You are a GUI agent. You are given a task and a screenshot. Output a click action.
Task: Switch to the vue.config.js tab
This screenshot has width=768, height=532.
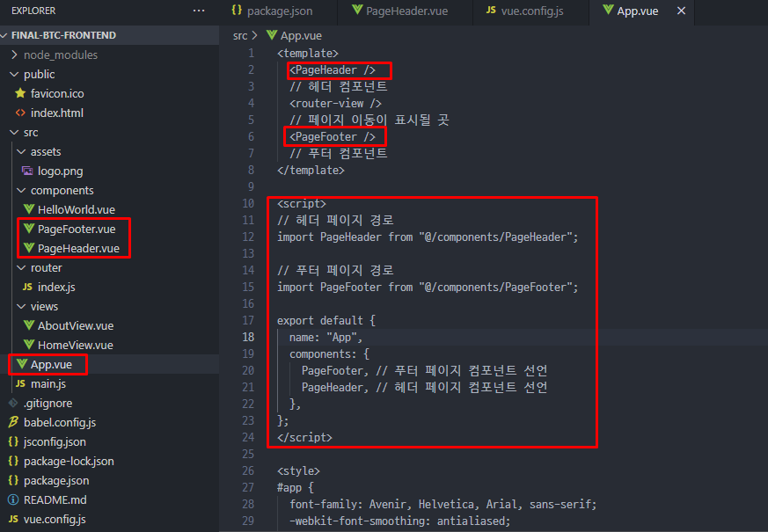pos(530,11)
